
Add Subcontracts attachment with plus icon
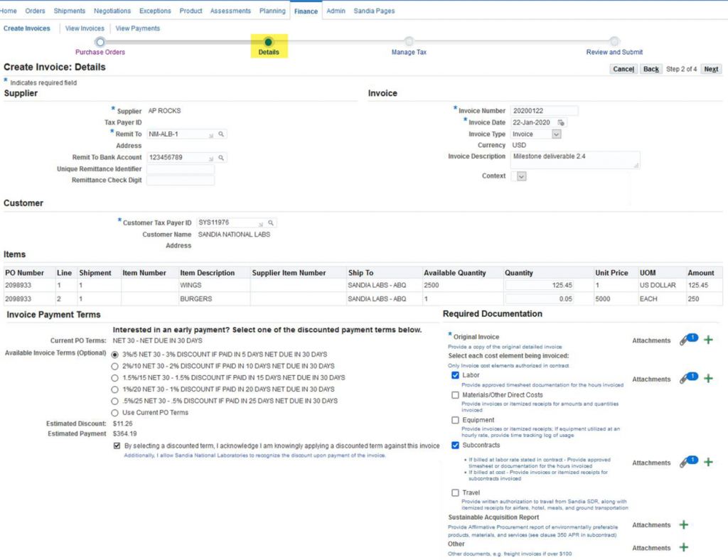pos(708,463)
